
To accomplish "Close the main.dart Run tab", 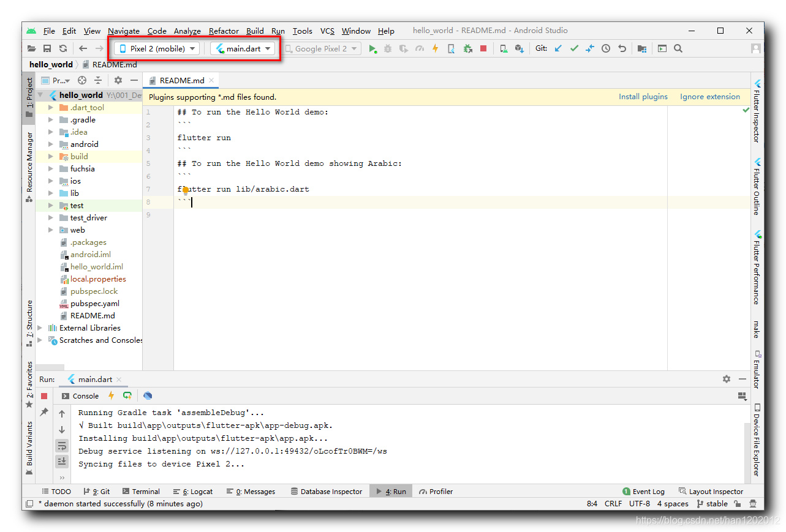I will click(119, 380).
